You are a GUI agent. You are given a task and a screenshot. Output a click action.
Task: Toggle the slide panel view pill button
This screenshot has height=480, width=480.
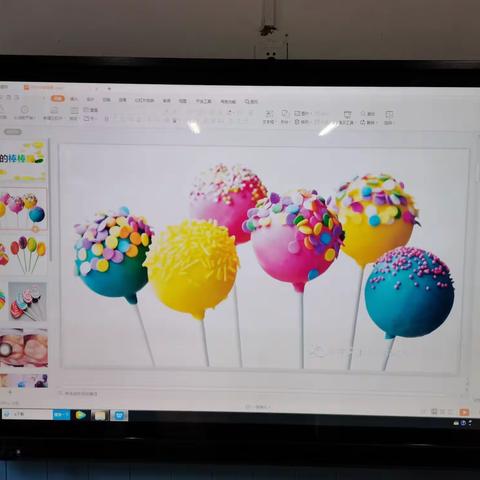13,132
